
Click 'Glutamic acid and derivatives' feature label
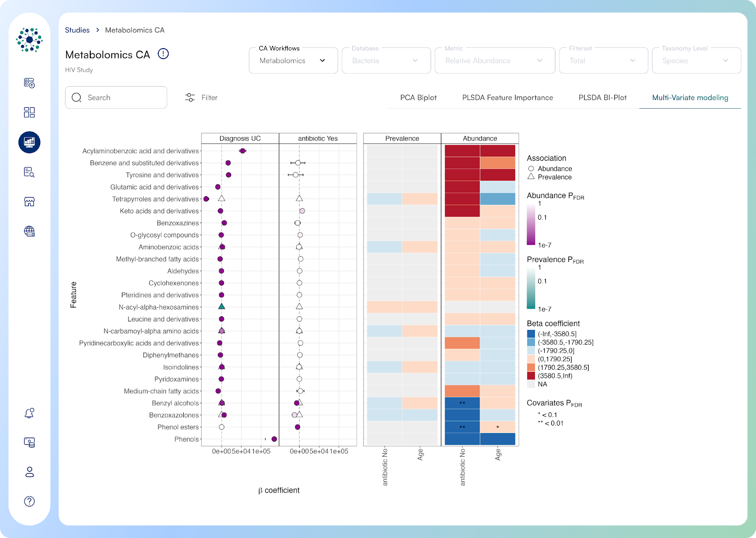[x=155, y=187]
